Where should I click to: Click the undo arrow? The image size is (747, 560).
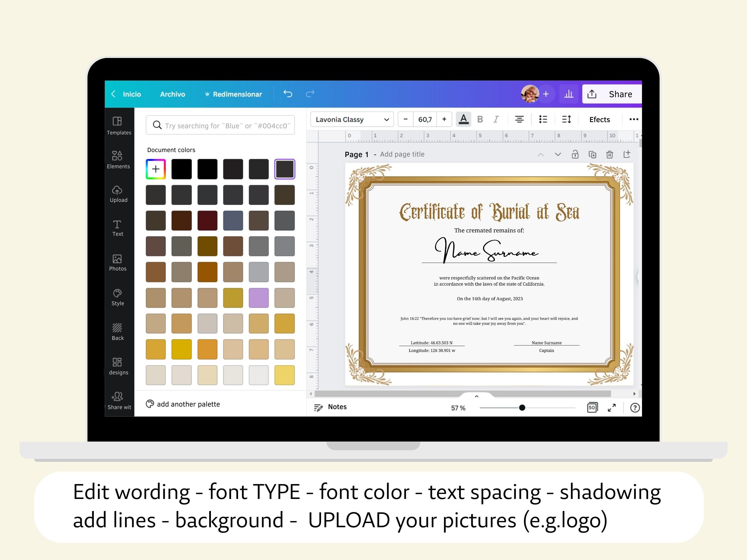[x=288, y=94]
